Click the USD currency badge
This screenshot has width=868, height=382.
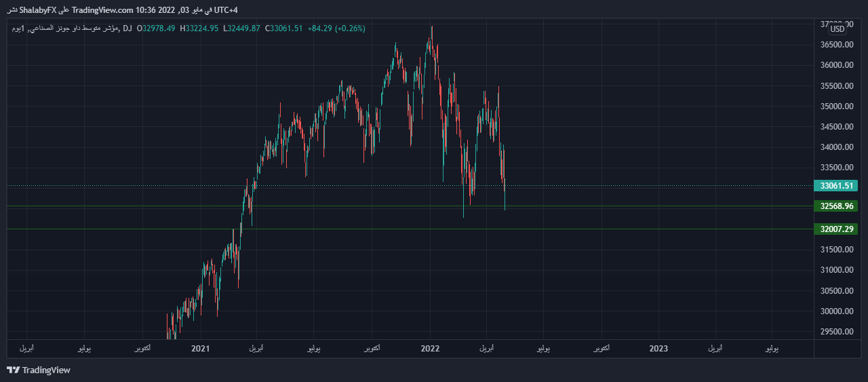tap(838, 28)
